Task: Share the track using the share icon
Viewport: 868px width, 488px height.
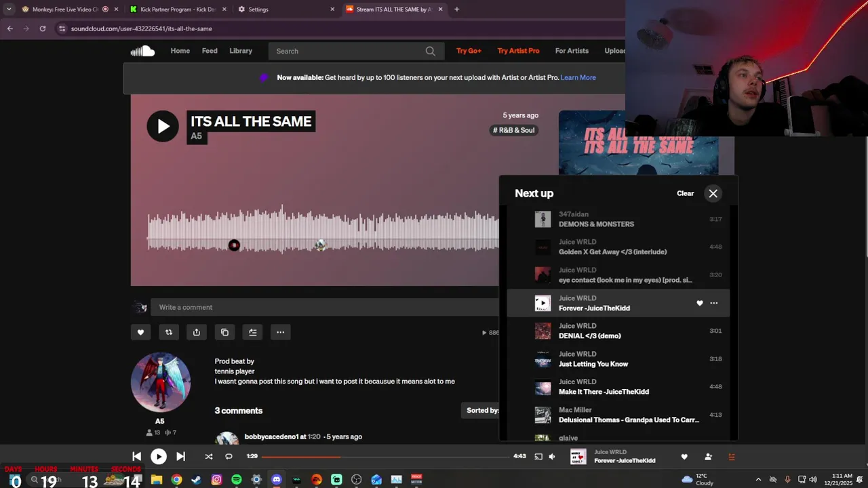Action: click(197, 332)
